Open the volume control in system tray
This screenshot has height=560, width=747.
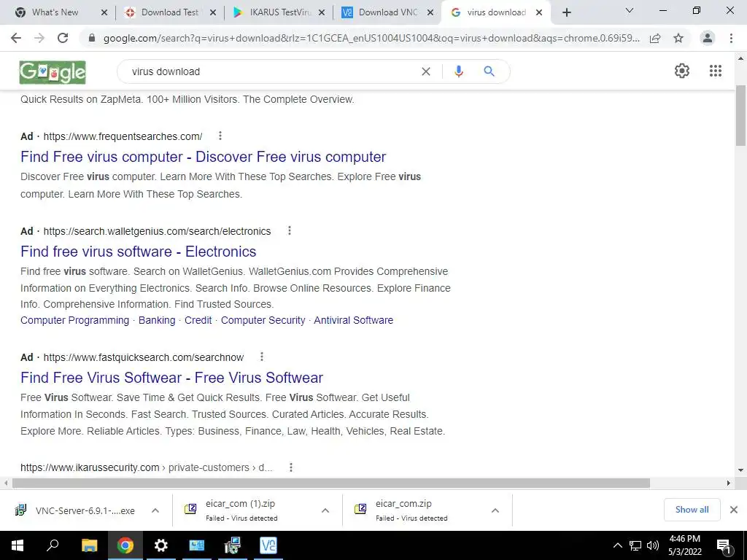tap(653, 545)
